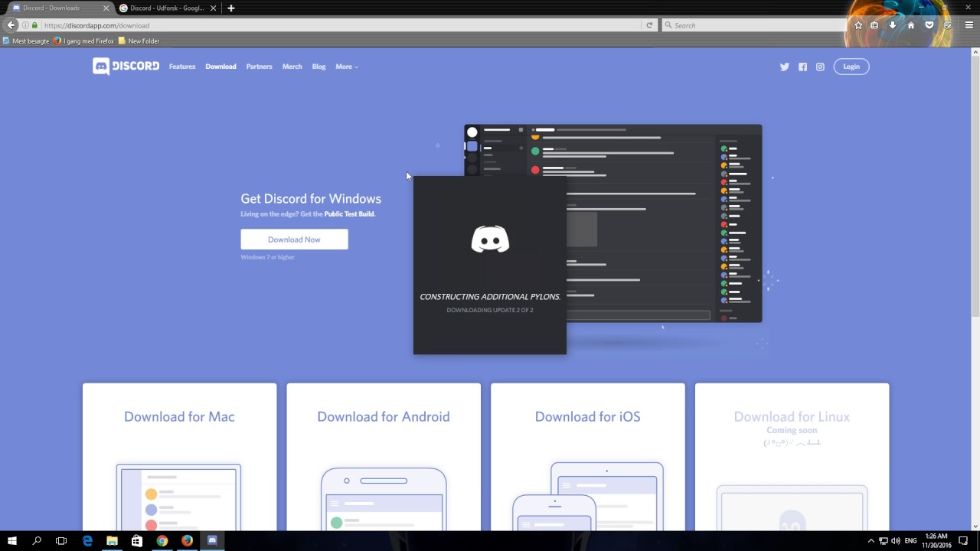Open the network status tray icon

(x=884, y=540)
